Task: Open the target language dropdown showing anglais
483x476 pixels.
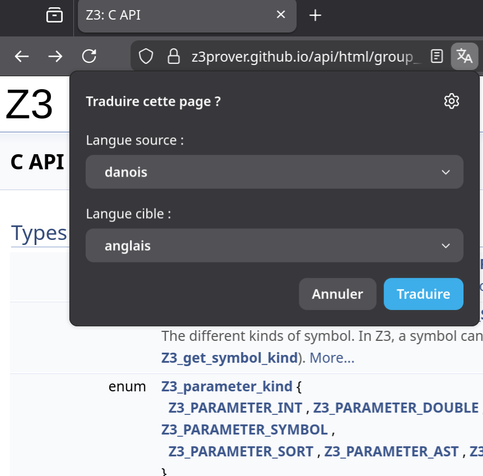Action: click(x=274, y=246)
